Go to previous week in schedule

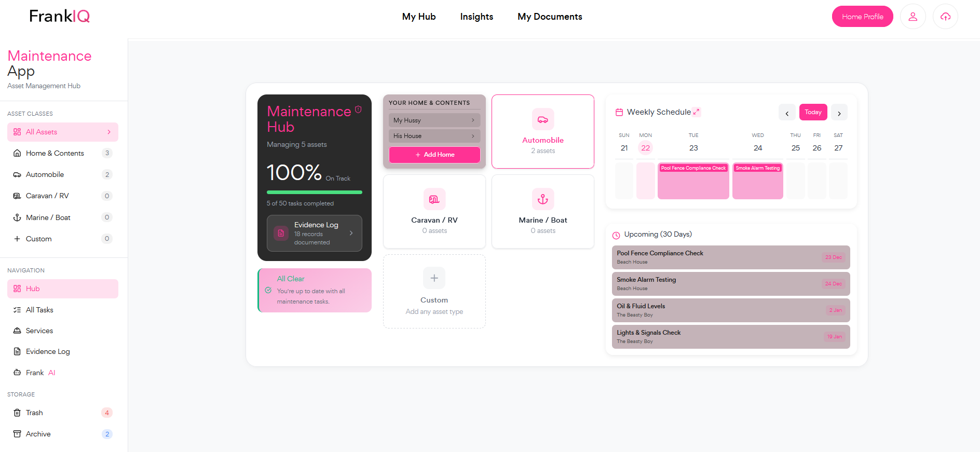point(787,113)
